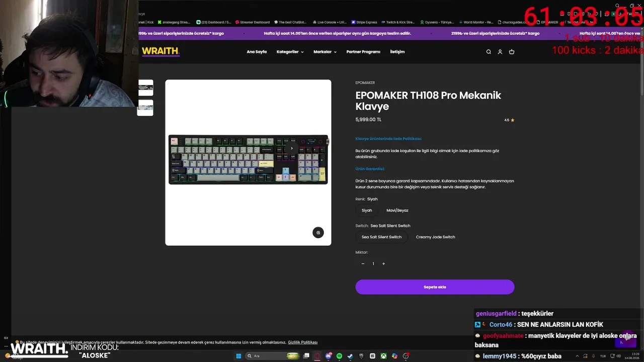Click the quantity input field
Screen dimensions: 644x362
click(x=373, y=263)
